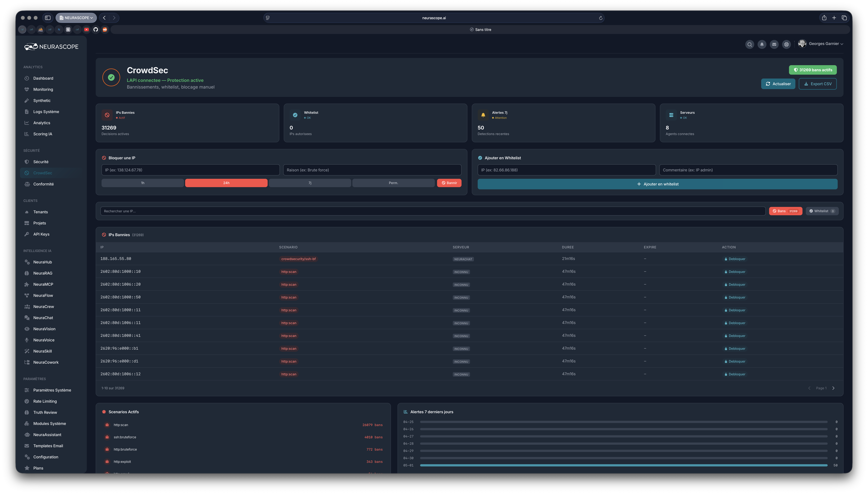This screenshot has width=868, height=494.
Task: Open the messages envelope icon
Action: (774, 44)
